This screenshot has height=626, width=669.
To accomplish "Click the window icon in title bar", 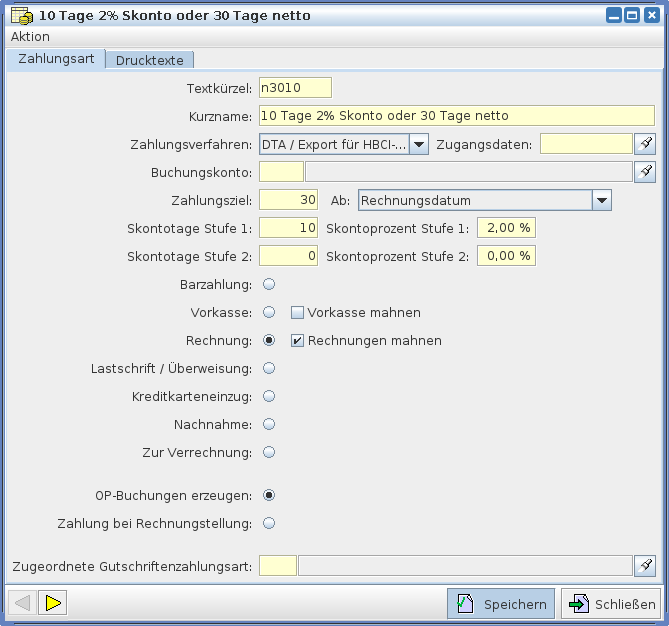I will pos(20,16).
